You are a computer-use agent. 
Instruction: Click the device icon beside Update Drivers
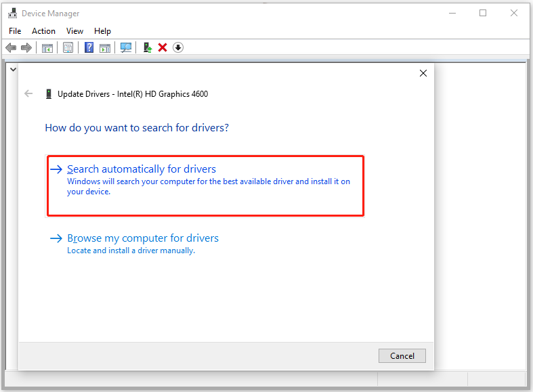point(49,93)
